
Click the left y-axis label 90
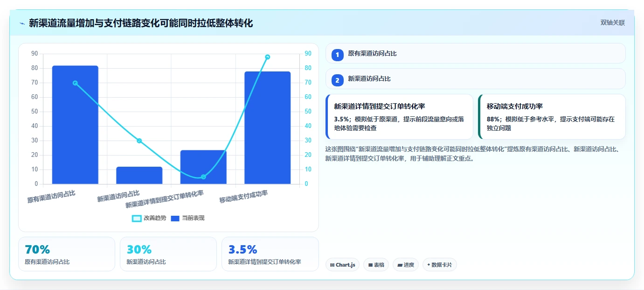point(35,54)
